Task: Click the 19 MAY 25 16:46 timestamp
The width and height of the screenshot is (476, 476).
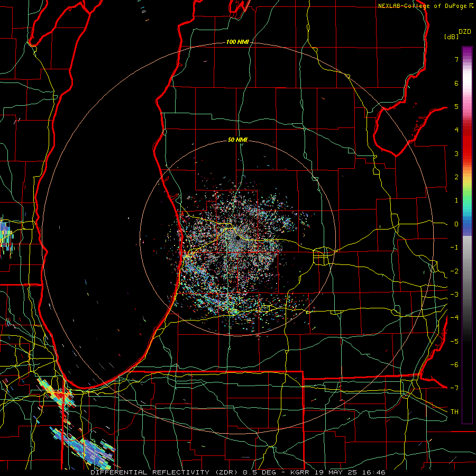Action: pos(351,472)
